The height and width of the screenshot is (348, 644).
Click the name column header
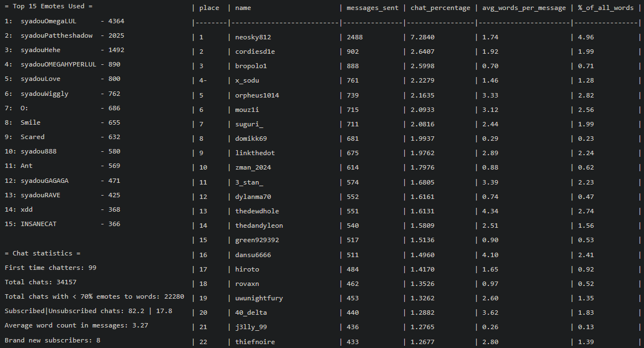click(244, 8)
